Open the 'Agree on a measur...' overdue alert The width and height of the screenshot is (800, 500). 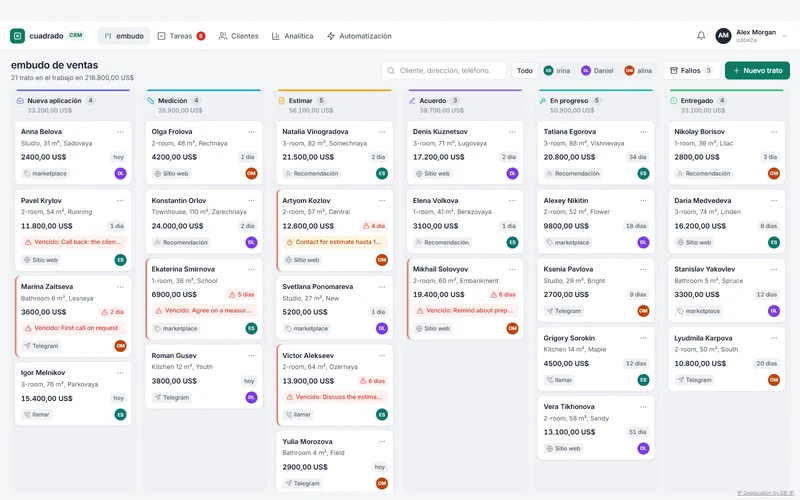pos(204,310)
